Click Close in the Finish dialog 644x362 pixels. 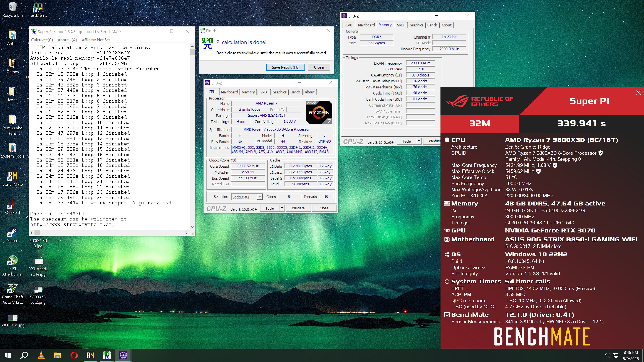(319, 67)
